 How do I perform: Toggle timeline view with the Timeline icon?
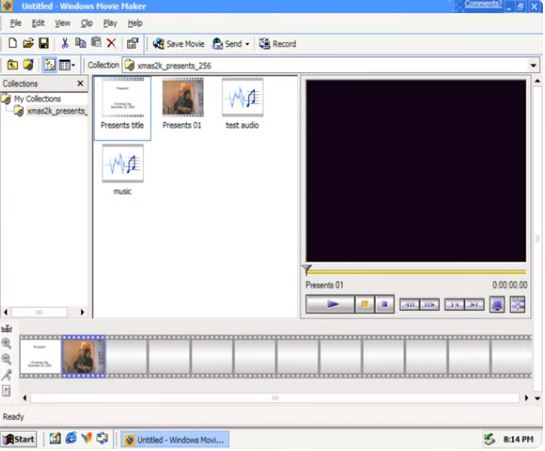[x=7, y=328]
